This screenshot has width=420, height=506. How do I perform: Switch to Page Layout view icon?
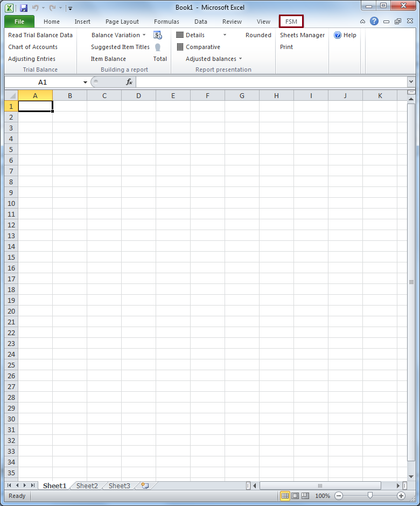[295, 496]
